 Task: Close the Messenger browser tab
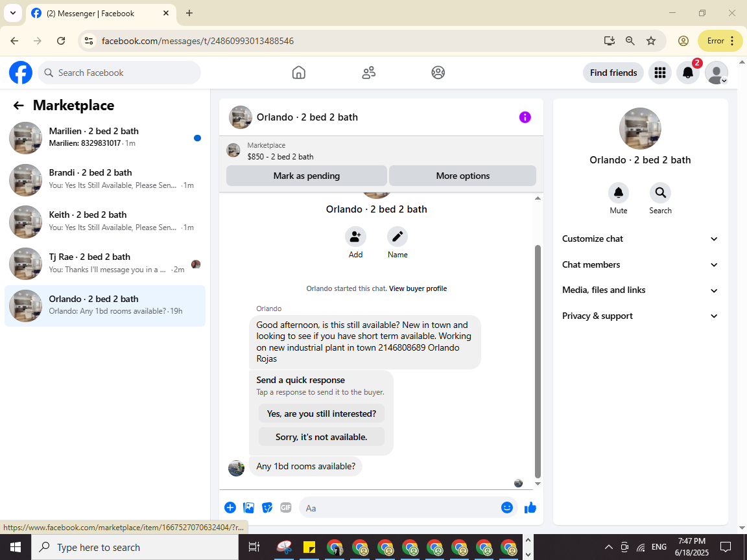tap(166, 14)
